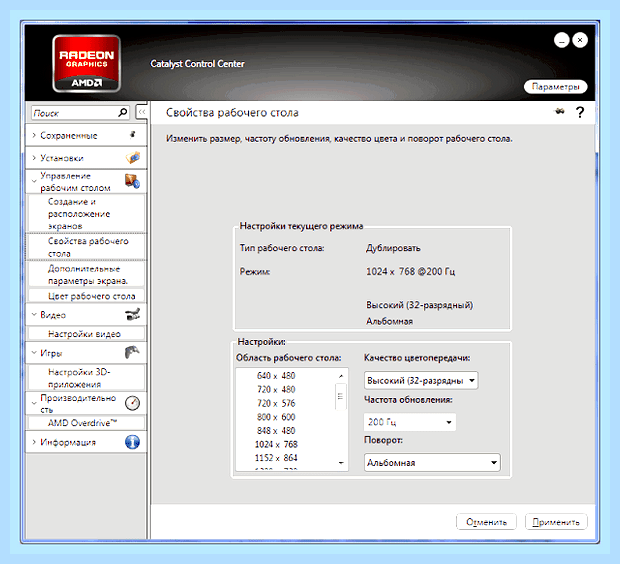Image resolution: width=620 pixels, height=564 pixels.
Task: Collapse the Производительность section
Action: 34,403
